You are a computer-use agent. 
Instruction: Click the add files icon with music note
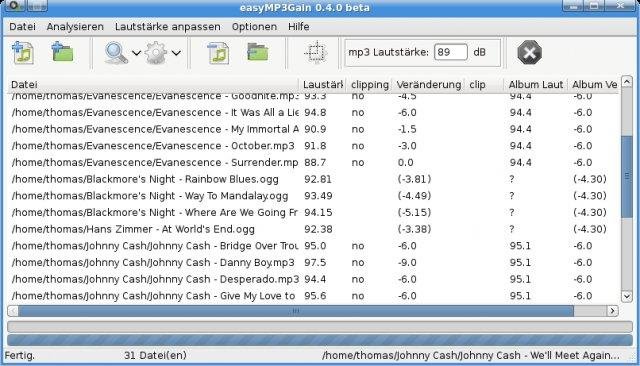tap(23, 53)
